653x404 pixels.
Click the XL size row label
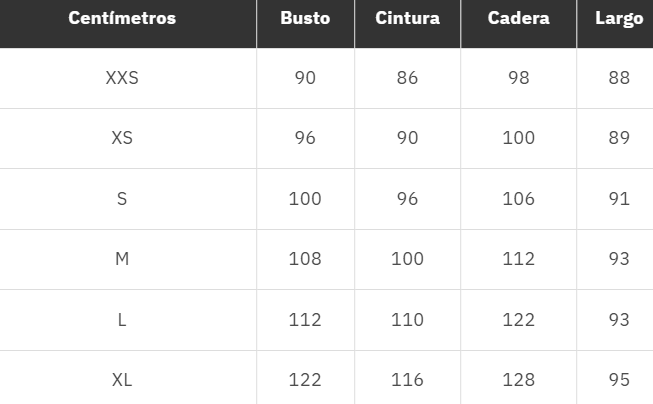(x=122, y=380)
